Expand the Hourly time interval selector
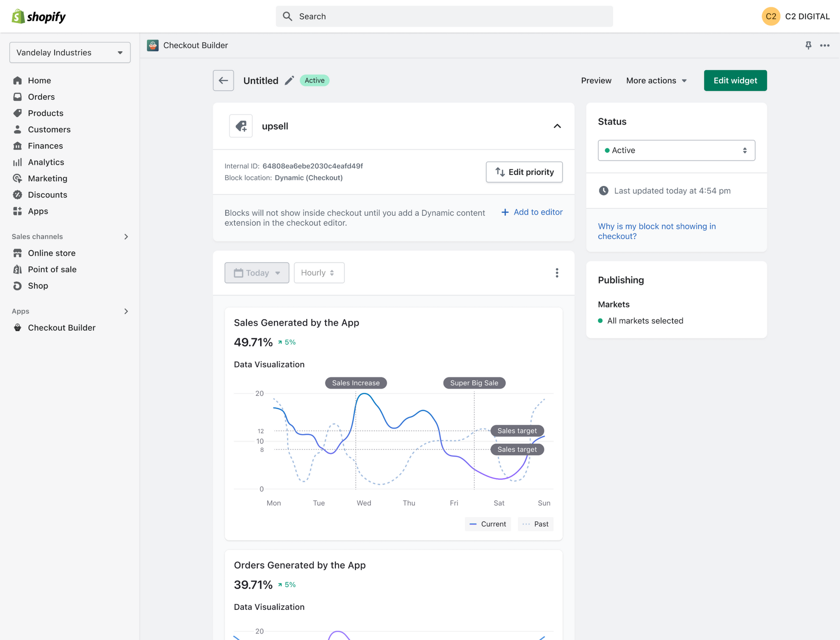The width and height of the screenshot is (840, 640). [x=319, y=272]
